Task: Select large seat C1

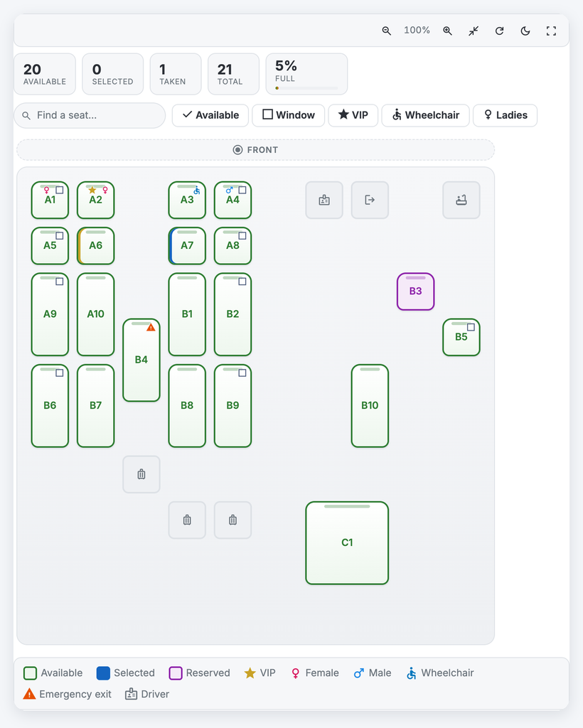Action: [x=347, y=542]
